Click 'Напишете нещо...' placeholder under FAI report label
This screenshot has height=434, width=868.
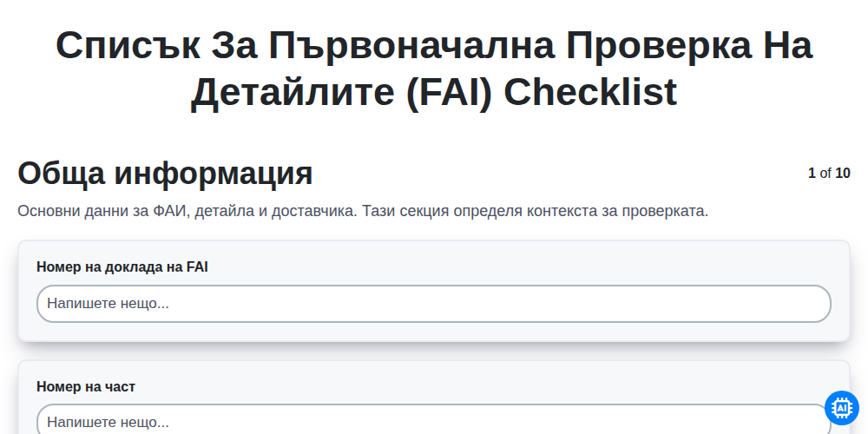(108, 304)
